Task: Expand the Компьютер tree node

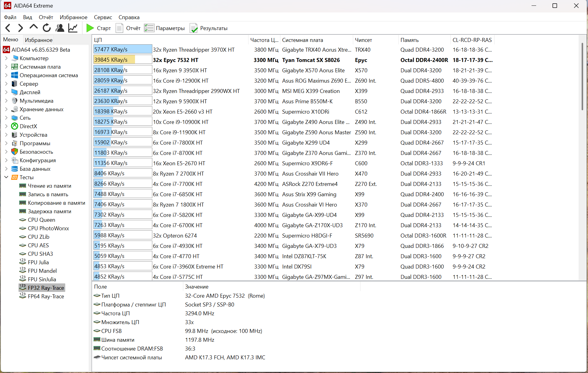Action: [x=6, y=58]
